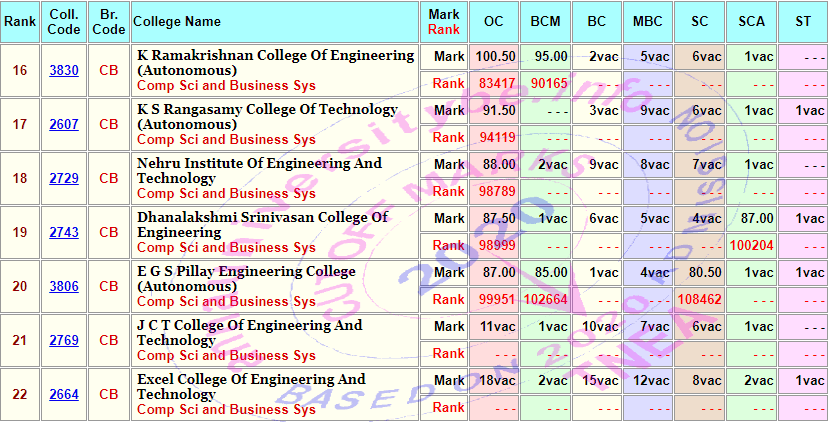Select Nehru Institute Of Engineering And Technology
The image size is (828, 422).
point(259,170)
